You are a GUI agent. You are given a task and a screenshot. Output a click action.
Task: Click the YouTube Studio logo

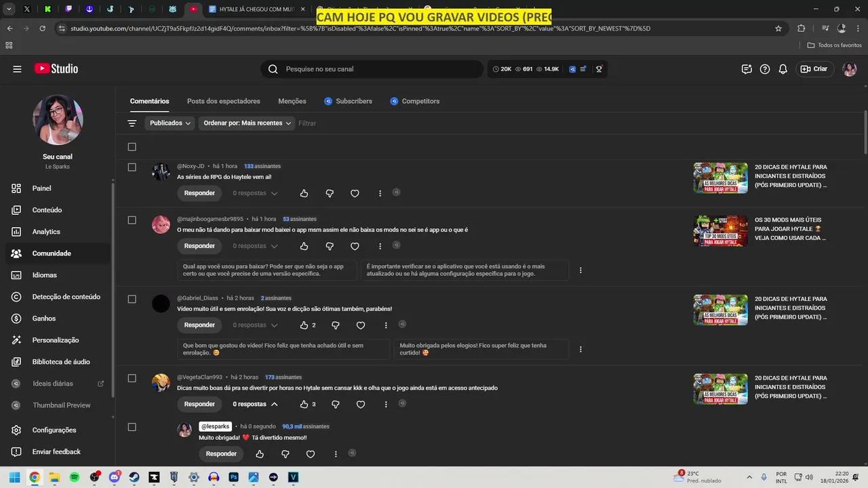click(56, 68)
